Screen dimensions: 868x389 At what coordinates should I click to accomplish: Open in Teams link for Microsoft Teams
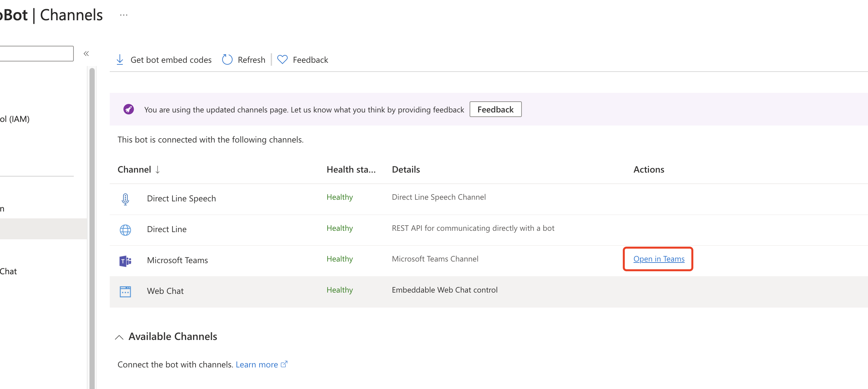(x=659, y=259)
